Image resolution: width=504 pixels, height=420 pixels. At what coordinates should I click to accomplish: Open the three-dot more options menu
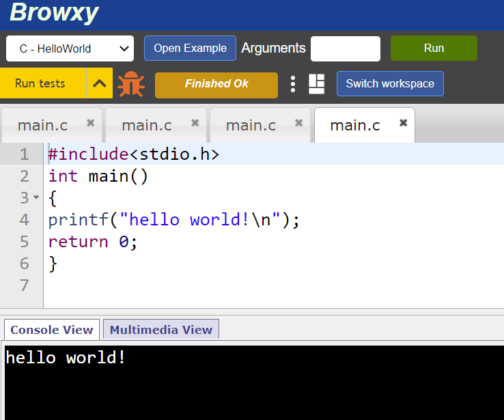point(293,84)
